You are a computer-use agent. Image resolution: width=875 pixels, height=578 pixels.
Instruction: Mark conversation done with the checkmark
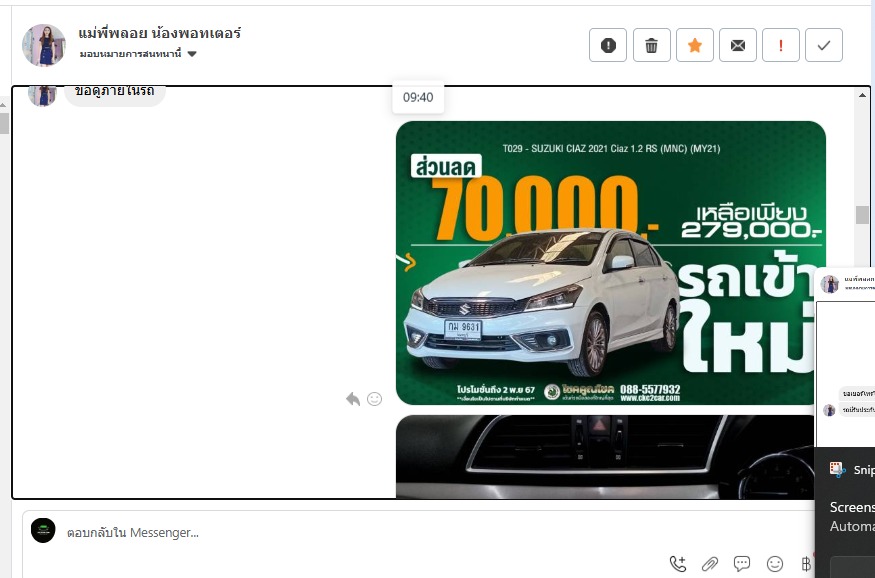click(824, 45)
